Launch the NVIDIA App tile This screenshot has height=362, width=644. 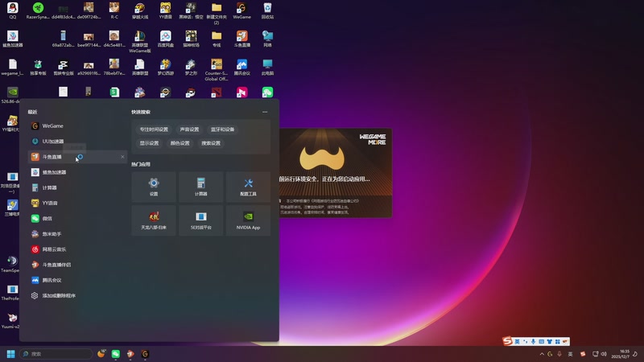(248, 220)
